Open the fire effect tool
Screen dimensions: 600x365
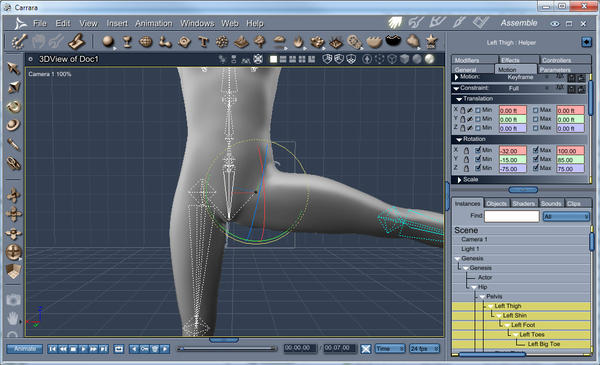pos(298,41)
